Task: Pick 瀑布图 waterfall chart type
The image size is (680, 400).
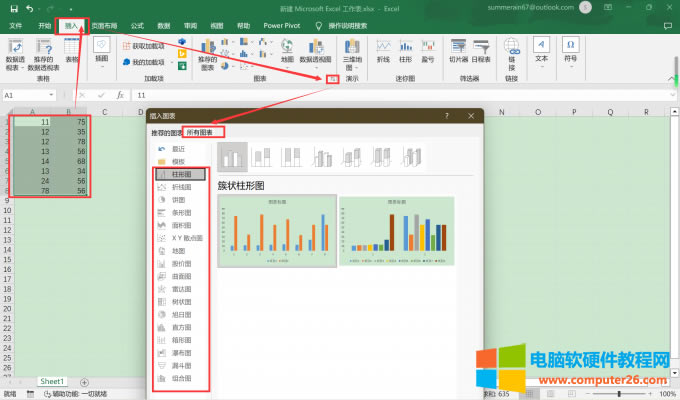Action: pyautogui.click(x=178, y=353)
